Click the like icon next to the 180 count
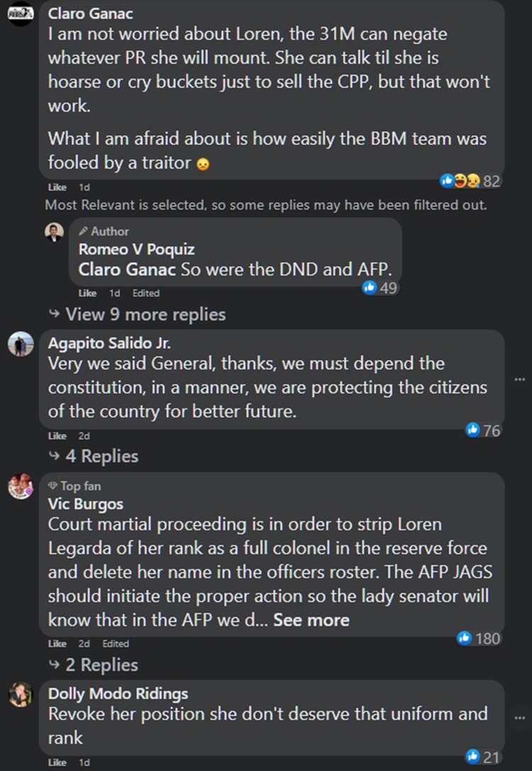 tap(465, 638)
